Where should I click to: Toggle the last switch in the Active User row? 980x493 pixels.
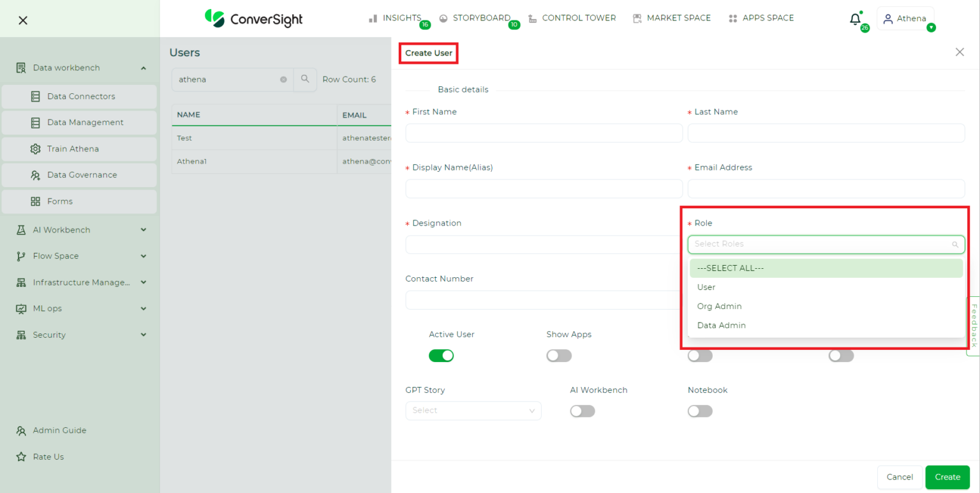click(841, 356)
